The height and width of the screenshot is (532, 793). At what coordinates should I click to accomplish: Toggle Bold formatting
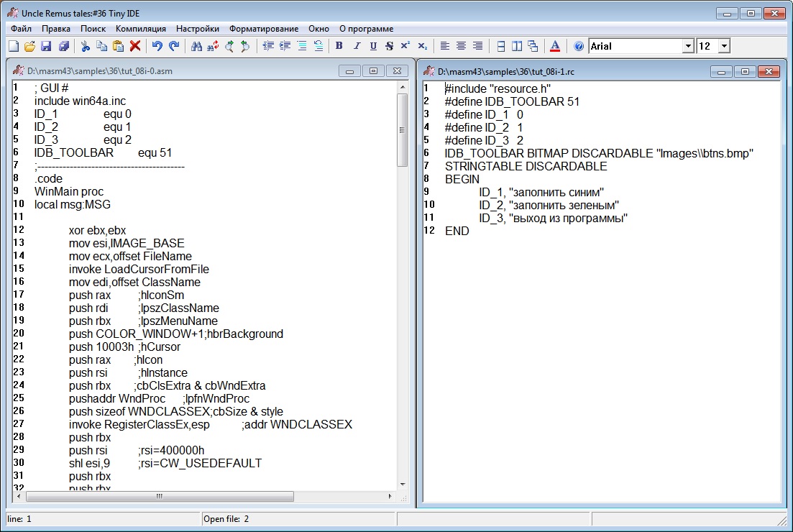pyautogui.click(x=339, y=46)
